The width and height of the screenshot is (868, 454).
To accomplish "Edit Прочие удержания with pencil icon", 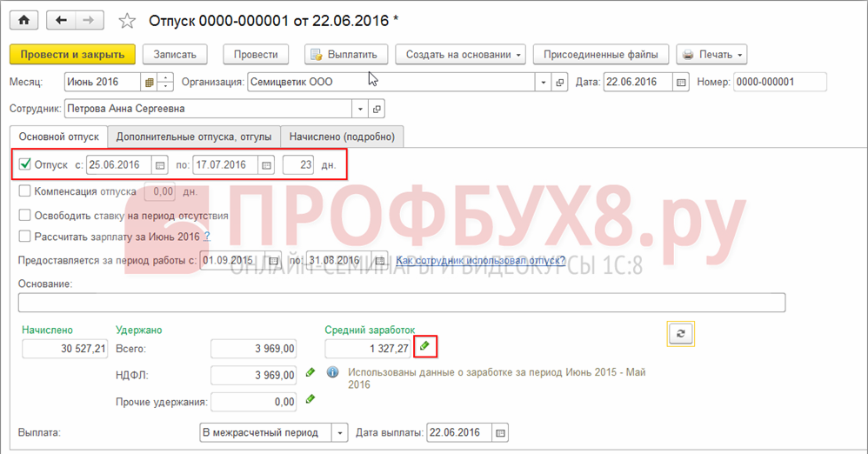I will coord(310,398).
